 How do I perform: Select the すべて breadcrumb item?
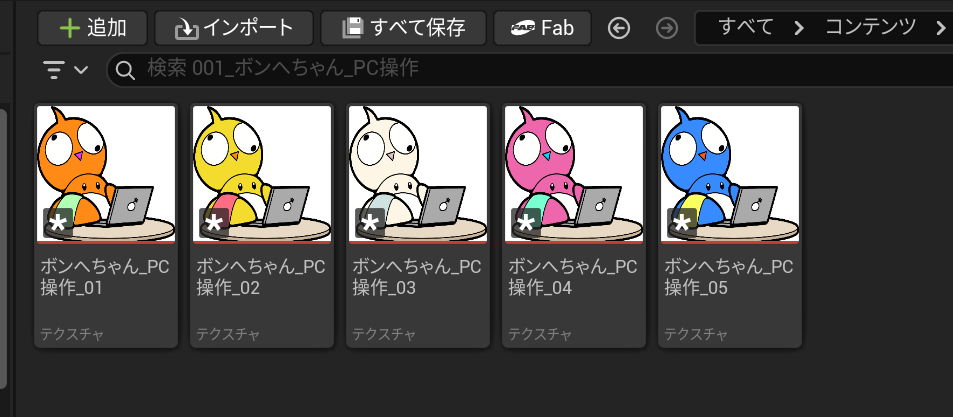745,27
